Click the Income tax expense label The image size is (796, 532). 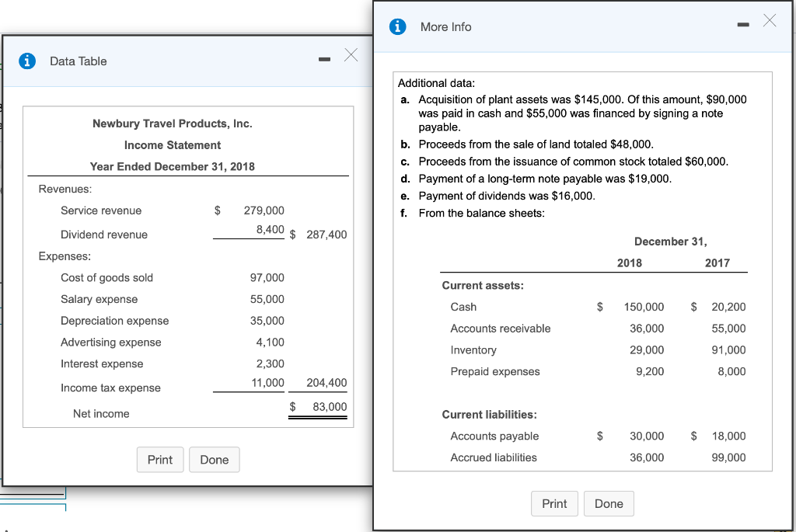[110, 388]
